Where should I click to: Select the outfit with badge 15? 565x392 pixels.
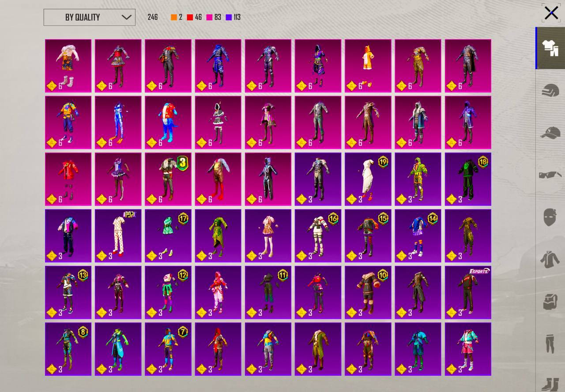coord(368,236)
